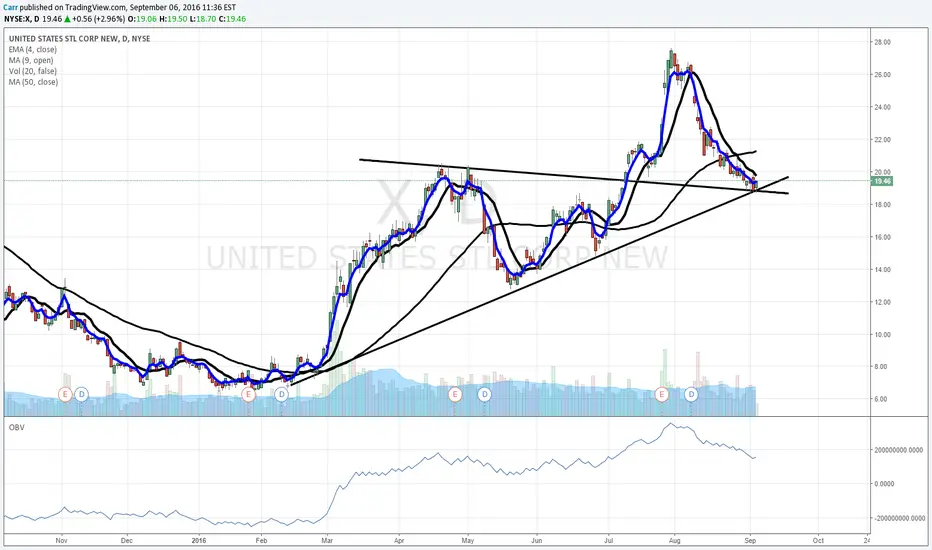The width and height of the screenshot is (932, 550).
Task: Click the 6.00 price axis label
Action: pos(882,400)
